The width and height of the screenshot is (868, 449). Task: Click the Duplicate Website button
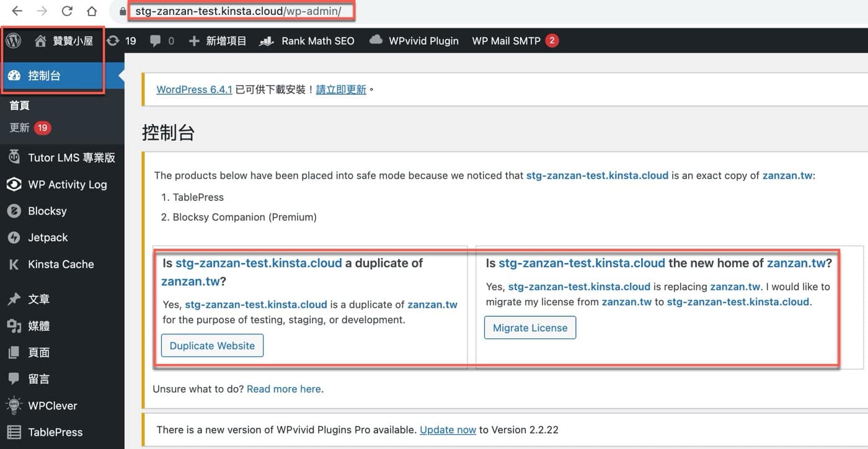tap(212, 345)
